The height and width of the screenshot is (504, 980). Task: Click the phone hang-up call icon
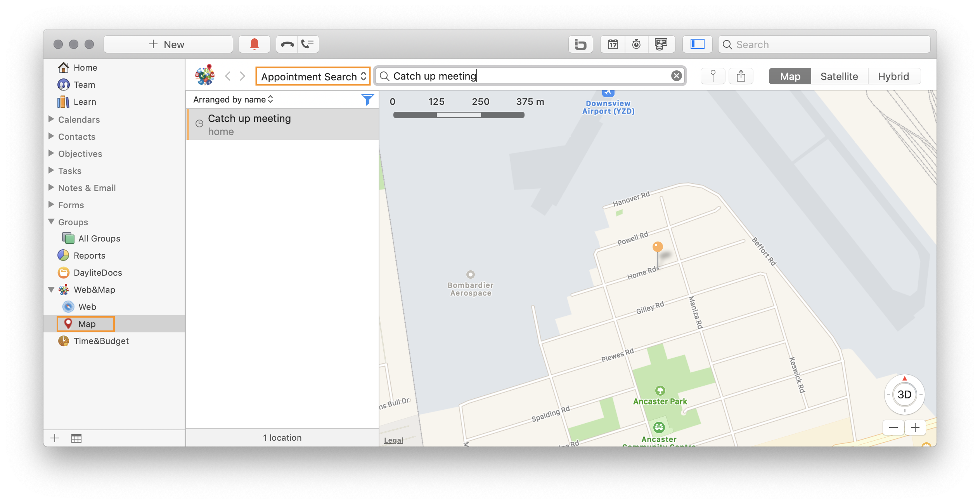pyautogui.click(x=287, y=44)
